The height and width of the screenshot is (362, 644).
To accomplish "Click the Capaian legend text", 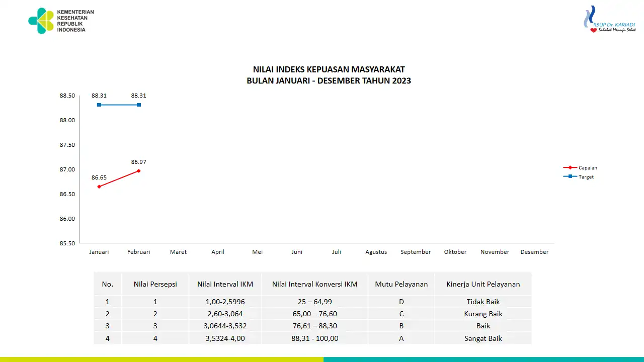I will click(x=588, y=167).
